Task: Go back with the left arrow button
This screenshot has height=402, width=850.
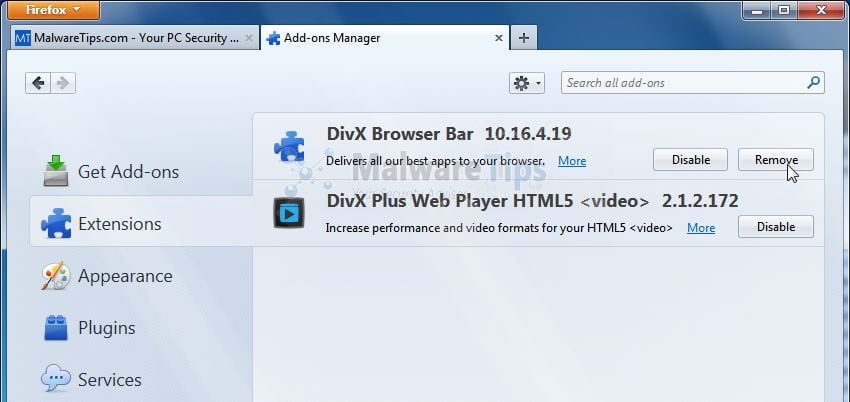Action: (38, 83)
